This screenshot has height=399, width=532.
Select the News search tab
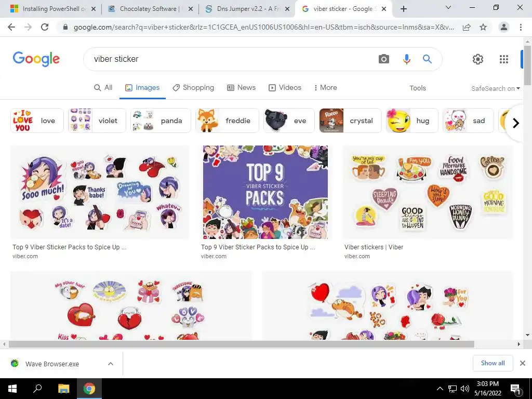(x=241, y=87)
